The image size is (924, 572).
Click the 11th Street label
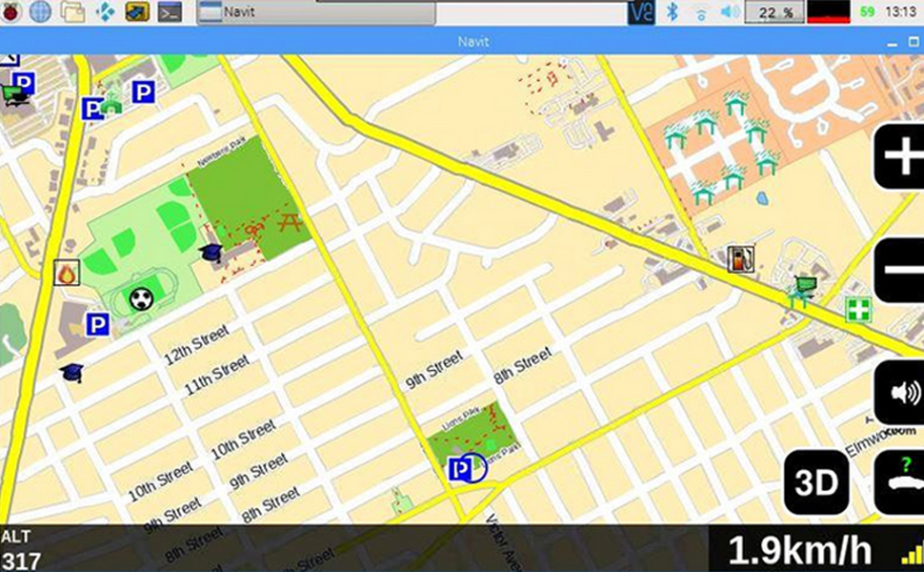(x=217, y=375)
